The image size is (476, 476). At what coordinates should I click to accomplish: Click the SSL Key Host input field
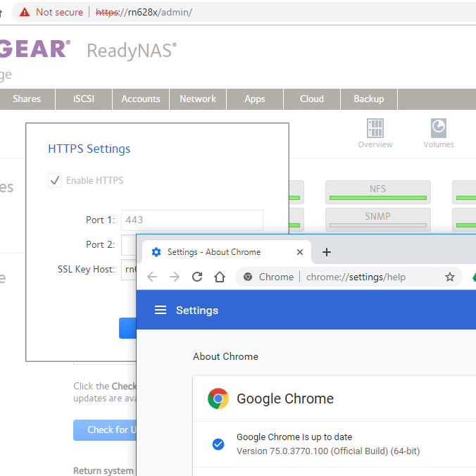coord(129,269)
